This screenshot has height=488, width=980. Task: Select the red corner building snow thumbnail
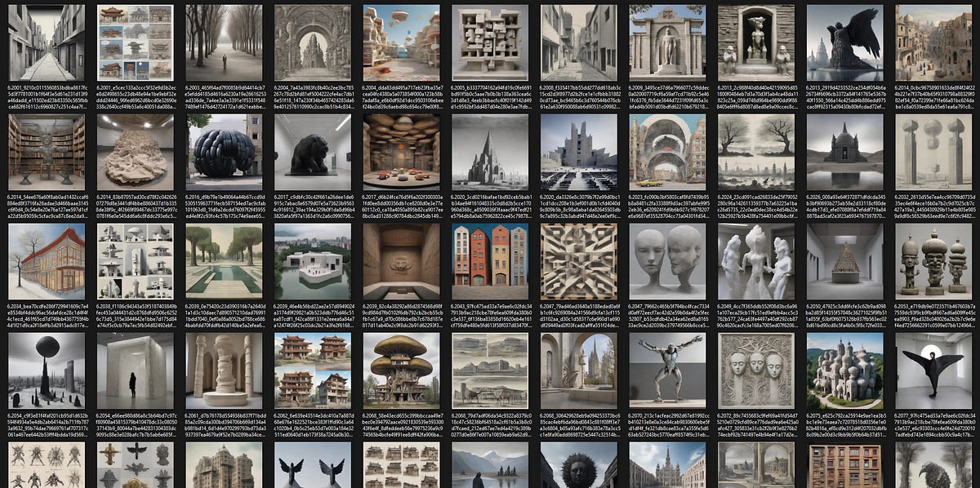(46, 262)
